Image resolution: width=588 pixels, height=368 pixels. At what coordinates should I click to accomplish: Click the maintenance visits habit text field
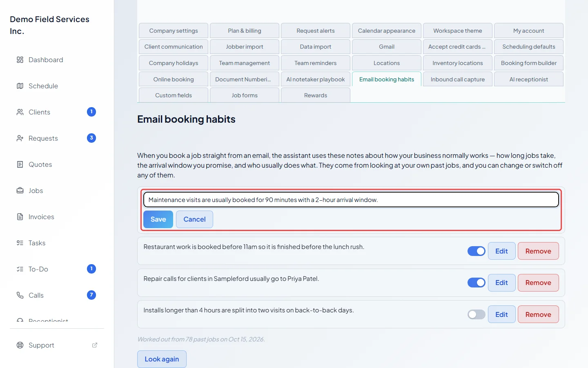pos(351,200)
